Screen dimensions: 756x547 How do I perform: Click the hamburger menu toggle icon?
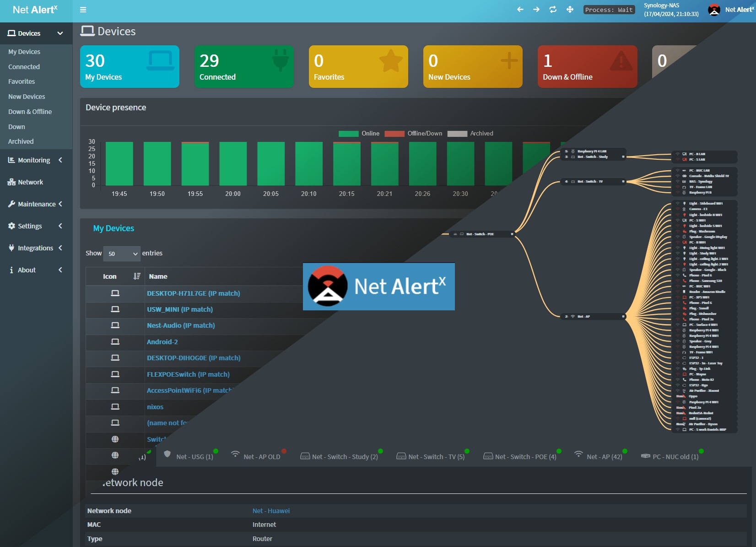click(x=83, y=10)
